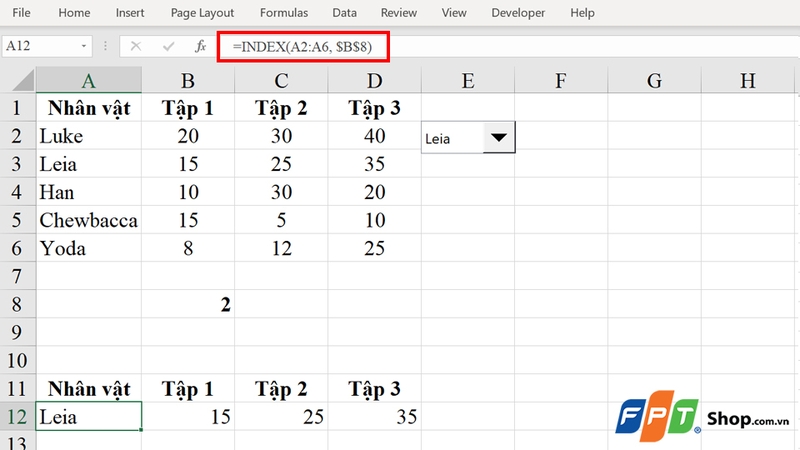Go to the Page Layout tab
This screenshot has height=450, width=800.
pyautogui.click(x=202, y=13)
